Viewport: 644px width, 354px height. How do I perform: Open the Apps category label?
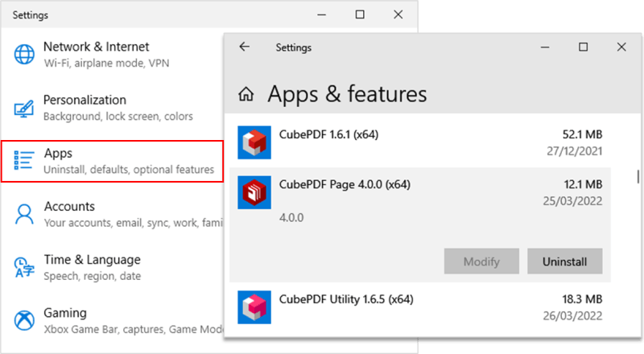58,154
